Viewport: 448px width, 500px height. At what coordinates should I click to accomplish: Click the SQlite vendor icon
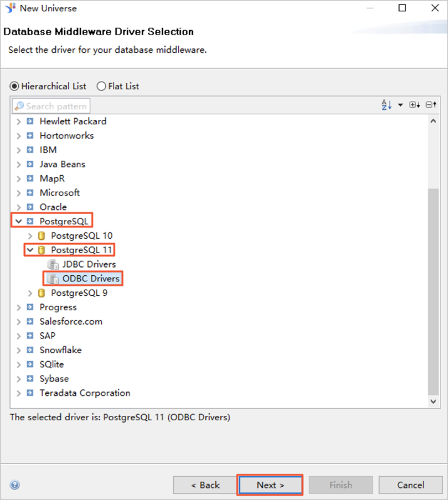pyautogui.click(x=30, y=364)
